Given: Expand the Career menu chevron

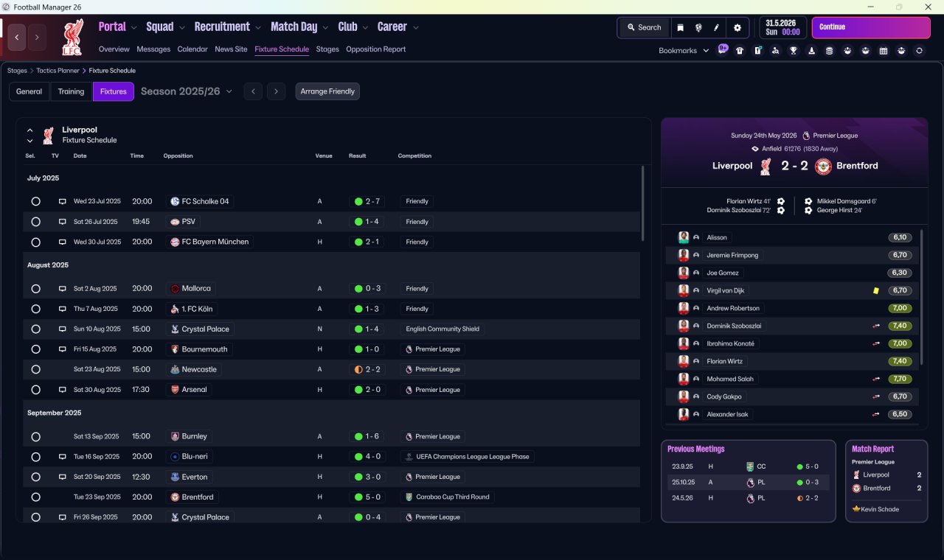Looking at the screenshot, I should (416, 28).
